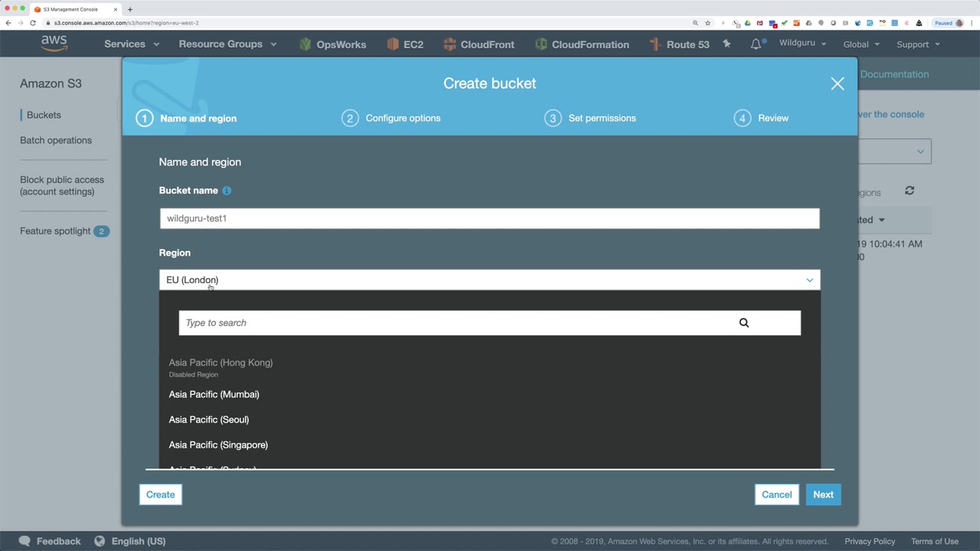The image size is (980, 551).
Task: Click the Feedback speech bubble icon
Action: [x=24, y=541]
